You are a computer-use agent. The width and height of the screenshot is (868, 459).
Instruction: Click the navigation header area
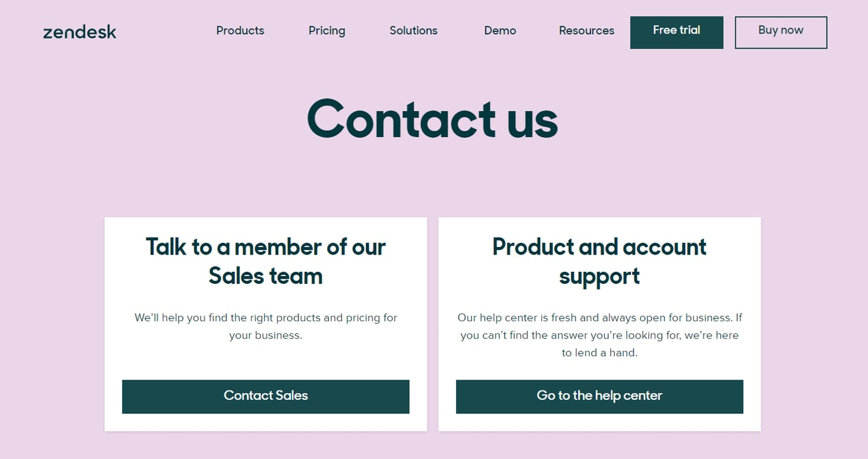[x=434, y=30]
